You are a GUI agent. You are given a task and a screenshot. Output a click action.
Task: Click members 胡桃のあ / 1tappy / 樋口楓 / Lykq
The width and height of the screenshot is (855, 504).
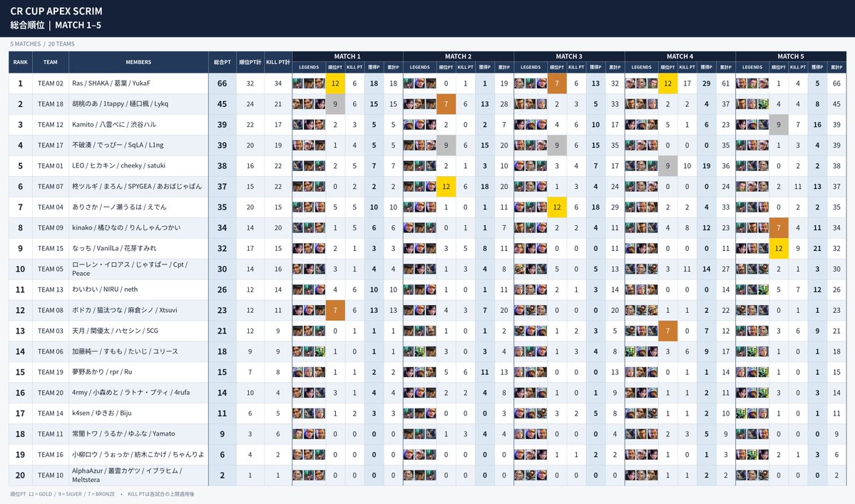point(120,104)
